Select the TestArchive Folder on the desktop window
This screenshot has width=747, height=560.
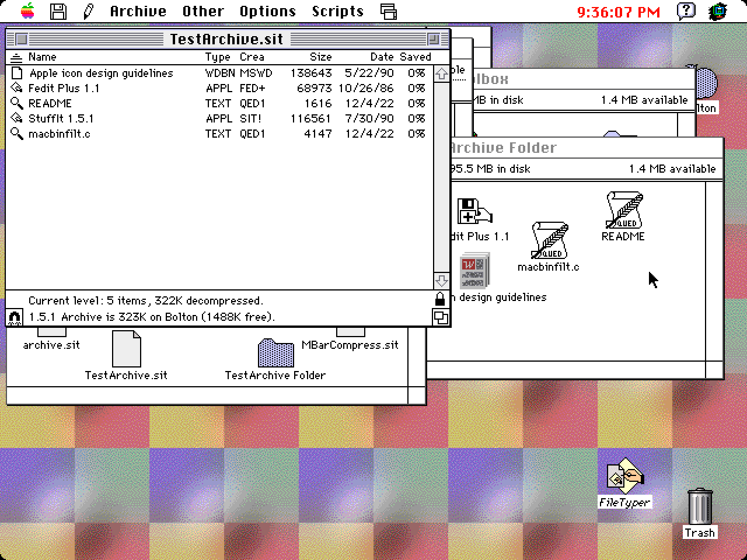[x=275, y=355]
